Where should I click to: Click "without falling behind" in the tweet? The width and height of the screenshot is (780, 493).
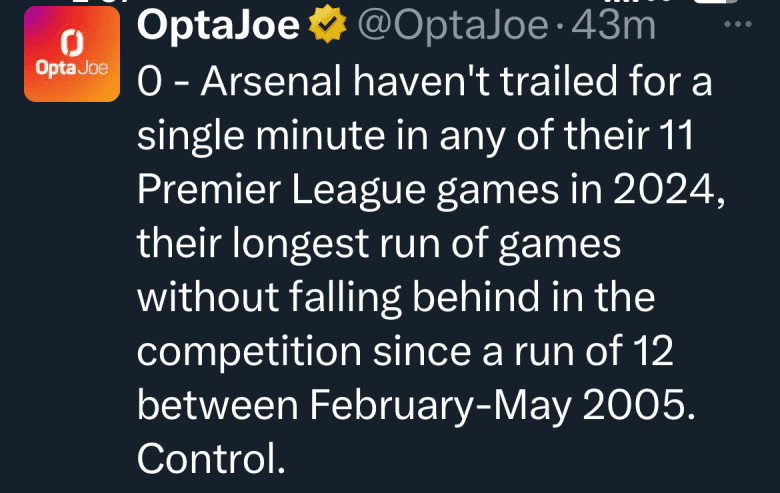[340, 297]
